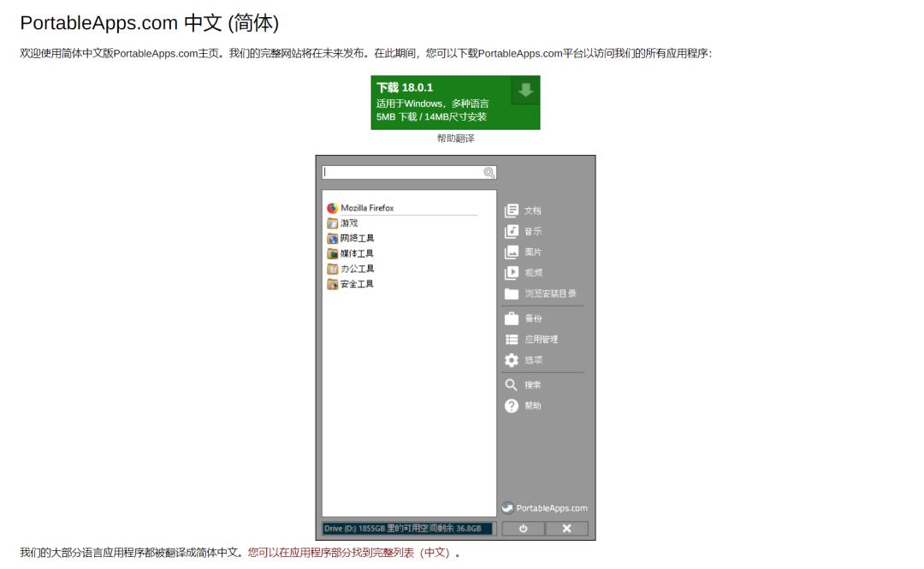The width and height of the screenshot is (924, 569).
Task: Click the 5MB 下载 / 14MB尺寸安装 text
Action: tap(431, 116)
